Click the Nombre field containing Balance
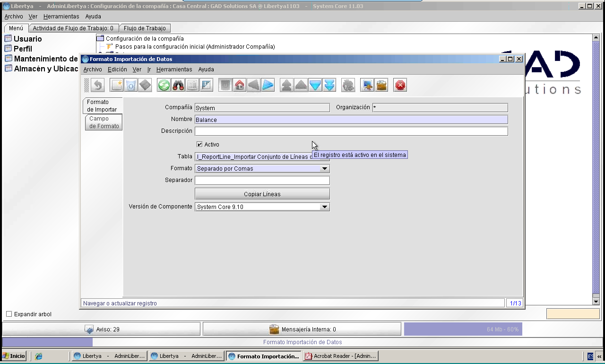Image resolution: width=605 pixels, height=364 pixels. 351,120
